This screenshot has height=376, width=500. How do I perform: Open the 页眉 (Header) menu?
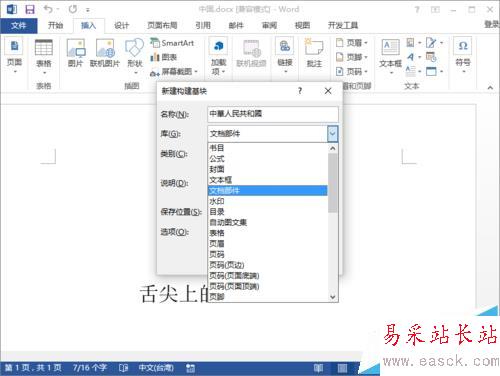[x=351, y=43]
